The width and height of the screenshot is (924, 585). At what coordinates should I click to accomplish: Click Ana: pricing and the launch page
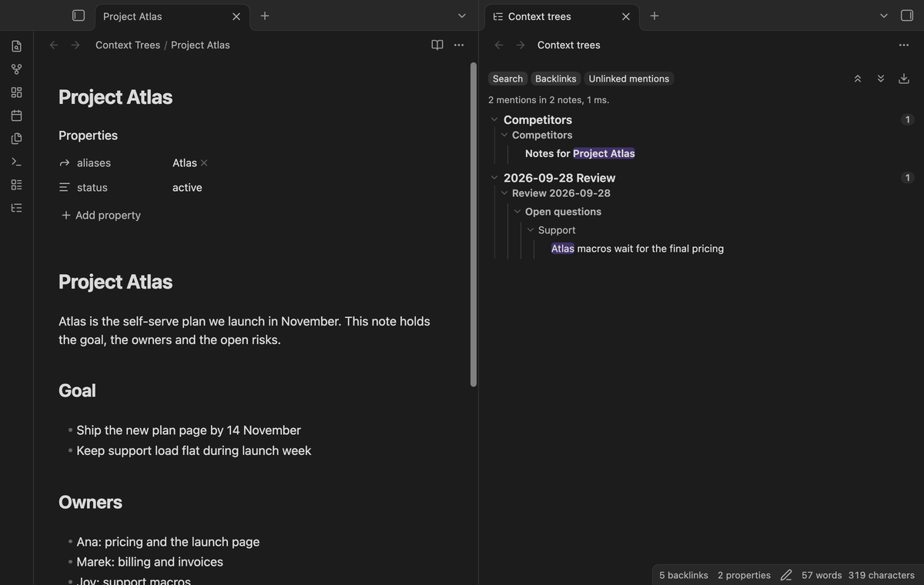coord(168,542)
